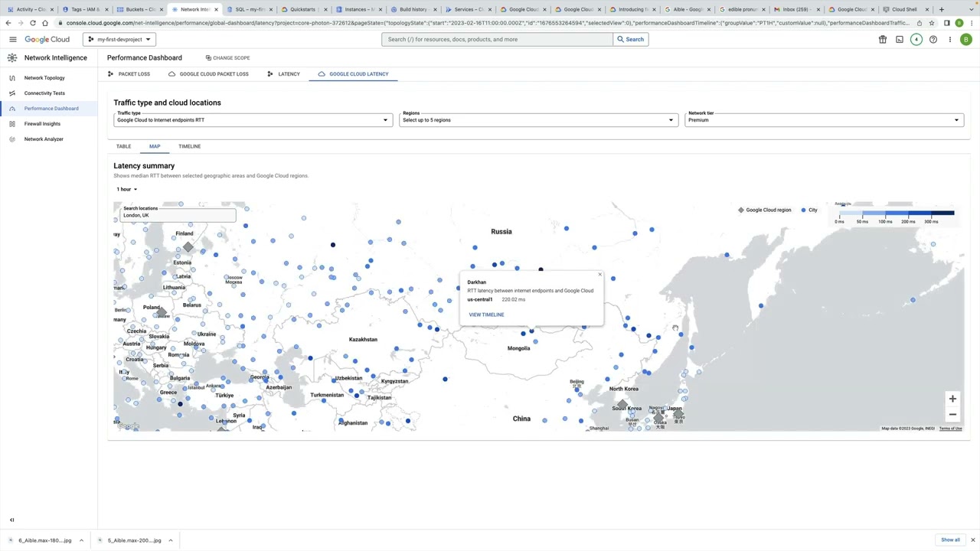The height and width of the screenshot is (551, 980).
Task: Open the project selector my-first-devproject
Action: tap(119, 39)
